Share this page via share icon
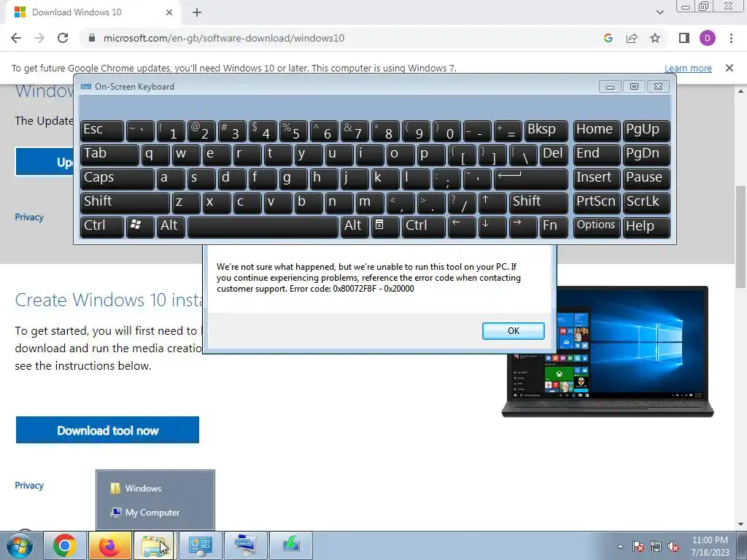Image resolution: width=747 pixels, height=560 pixels. [632, 38]
